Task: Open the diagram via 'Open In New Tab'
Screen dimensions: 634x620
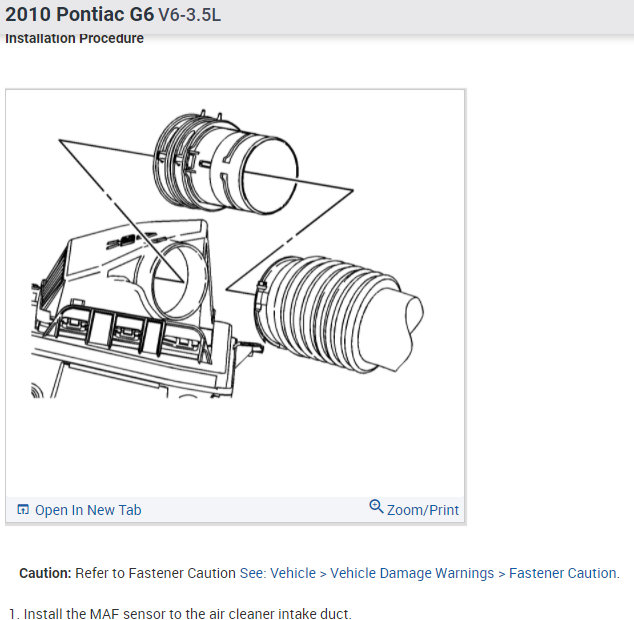Action: [88, 510]
